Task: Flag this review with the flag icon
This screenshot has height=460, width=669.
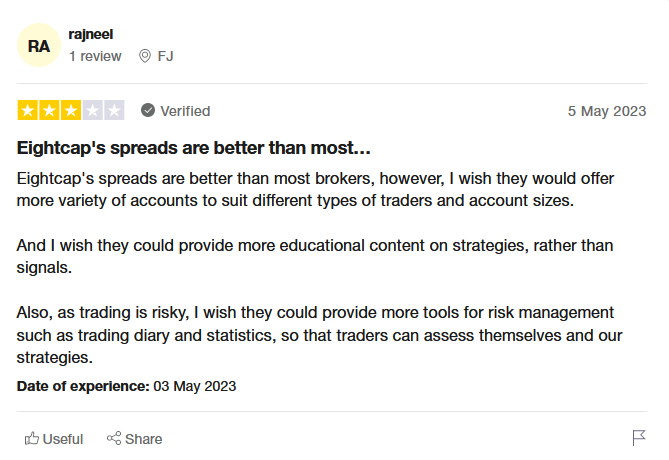Action: 639,438
